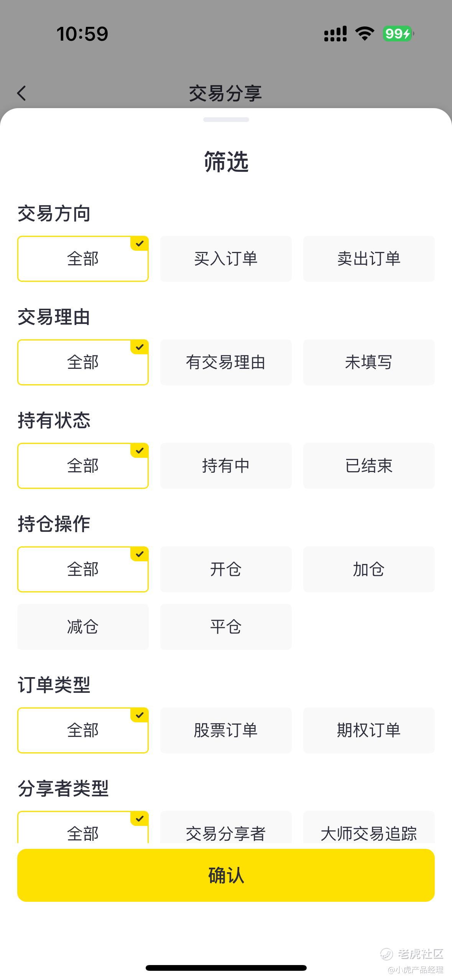
Task: Select 买入订单 filter option
Action: pos(226,259)
